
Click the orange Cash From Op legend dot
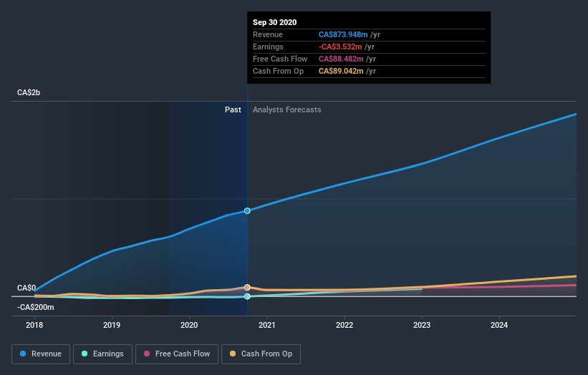233,354
